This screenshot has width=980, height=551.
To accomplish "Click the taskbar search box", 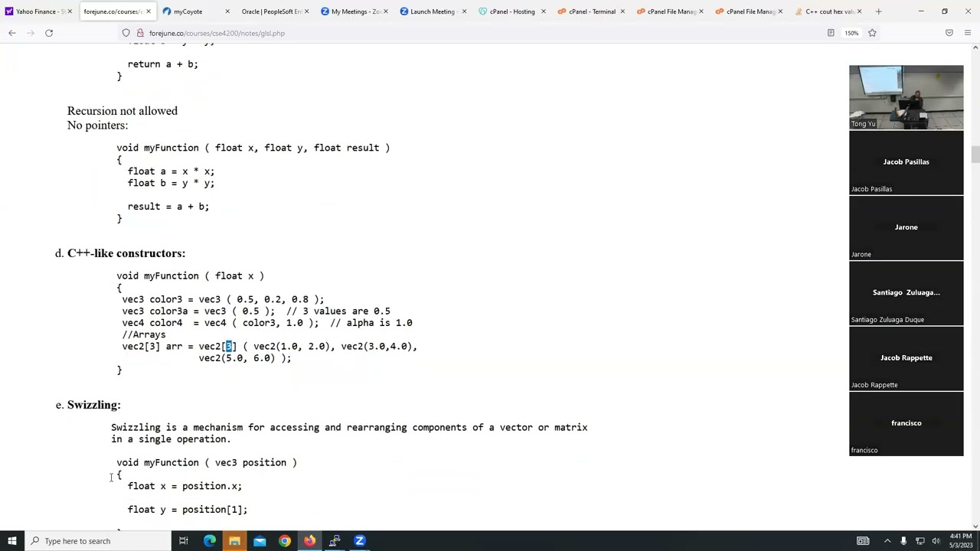I will [x=98, y=541].
